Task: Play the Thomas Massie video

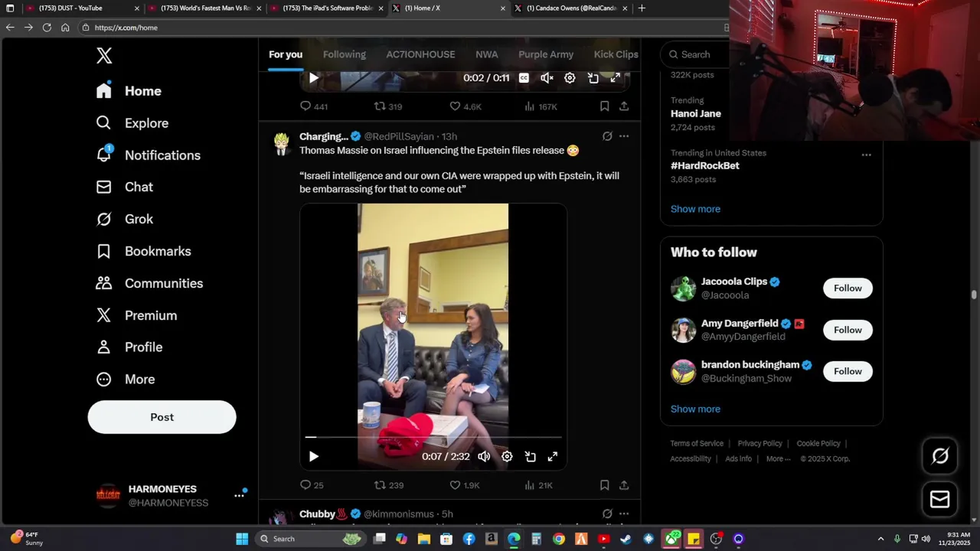Action: (x=313, y=456)
